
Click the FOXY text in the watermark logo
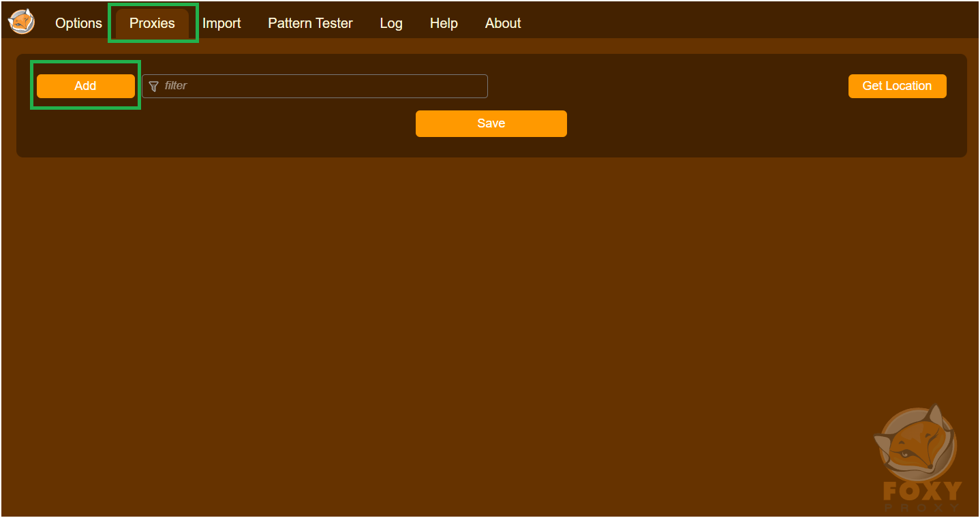coord(921,489)
